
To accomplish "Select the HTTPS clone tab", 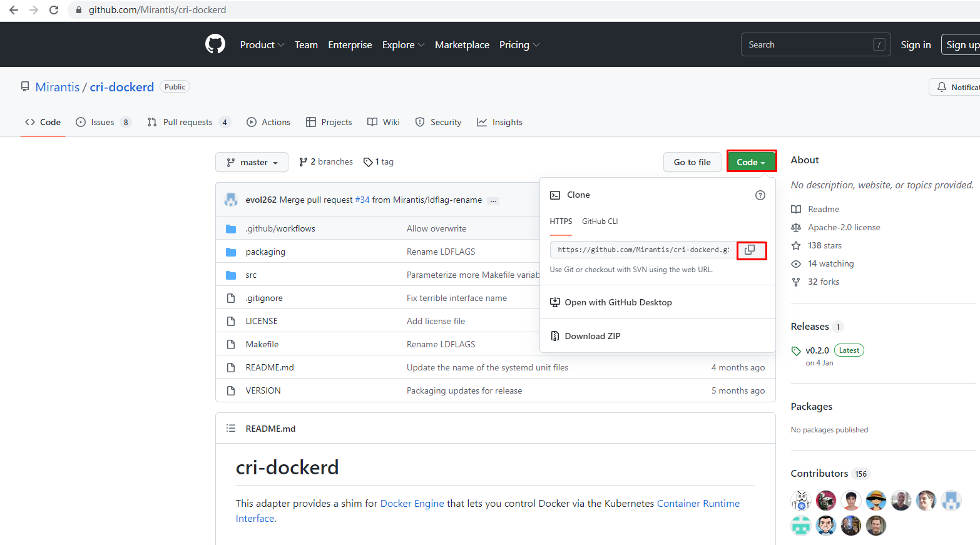I will click(561, 222).
